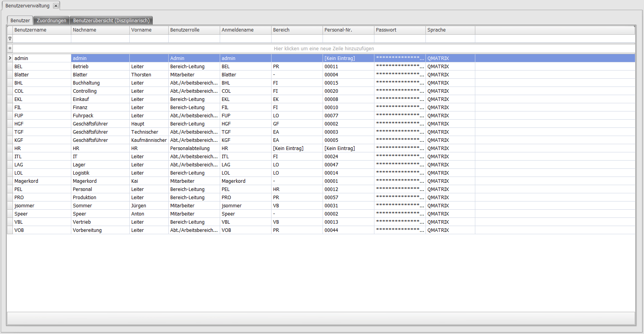
Task: Click 'Hier klicken' row to add new entry
Action: pyautogui.click(x=323, y=49)
